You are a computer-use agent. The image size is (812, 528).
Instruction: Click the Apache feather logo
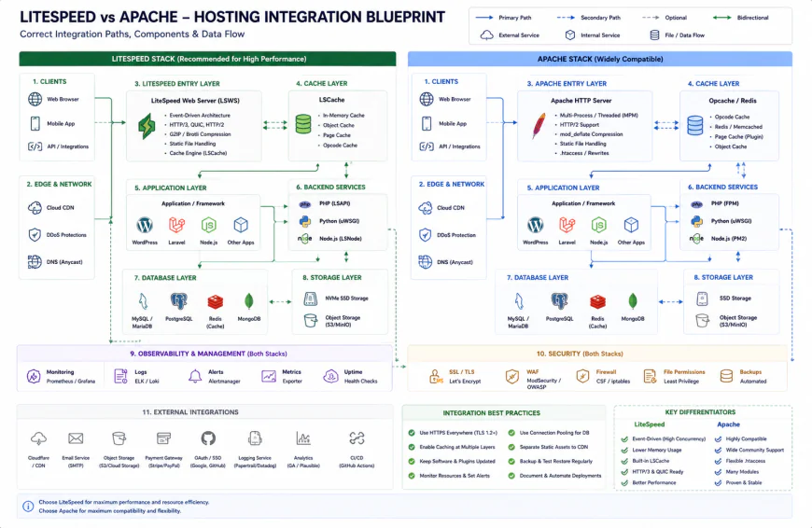539,126
